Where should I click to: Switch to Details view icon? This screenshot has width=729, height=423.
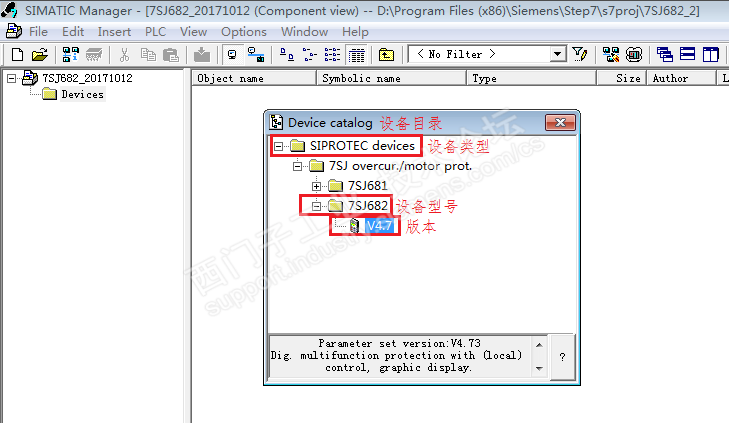tap(357, 55)
